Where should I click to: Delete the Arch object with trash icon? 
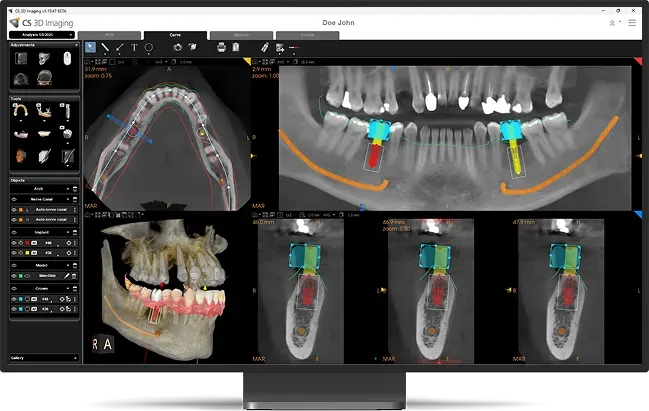75,189
